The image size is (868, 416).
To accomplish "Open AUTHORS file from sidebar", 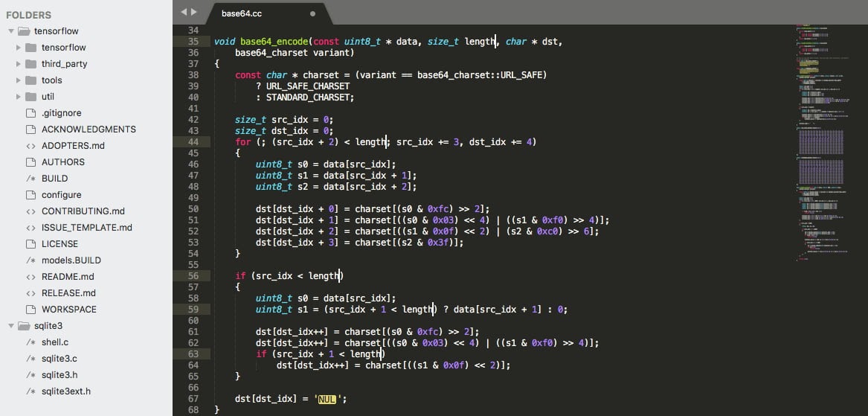I will 63,162.
